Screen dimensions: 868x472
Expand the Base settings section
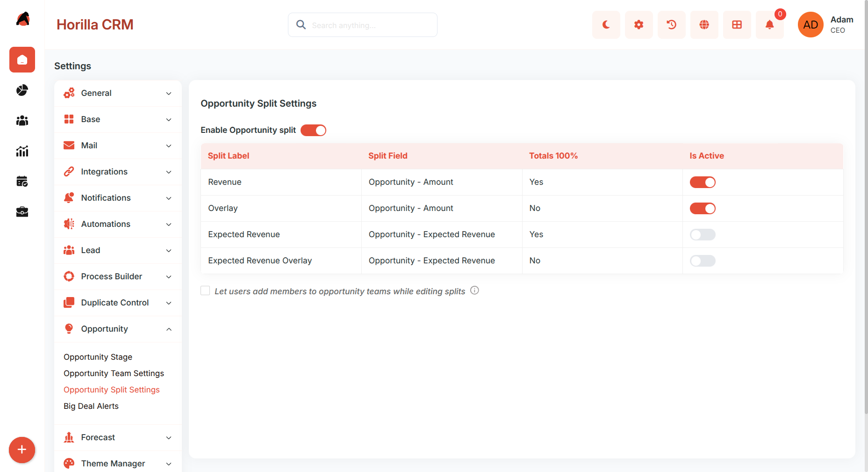[118, 119]
